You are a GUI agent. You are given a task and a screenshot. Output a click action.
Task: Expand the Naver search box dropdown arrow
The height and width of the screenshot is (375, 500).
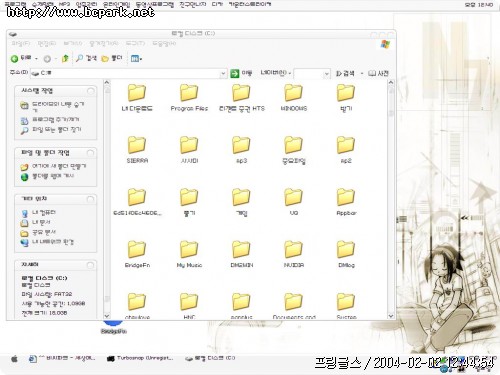tap(327, 74)
